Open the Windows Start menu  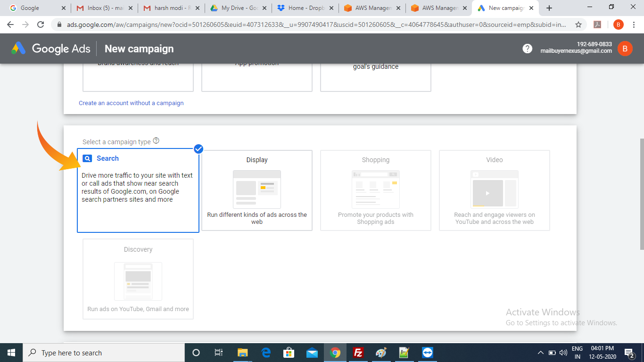[x=11, y=353]
